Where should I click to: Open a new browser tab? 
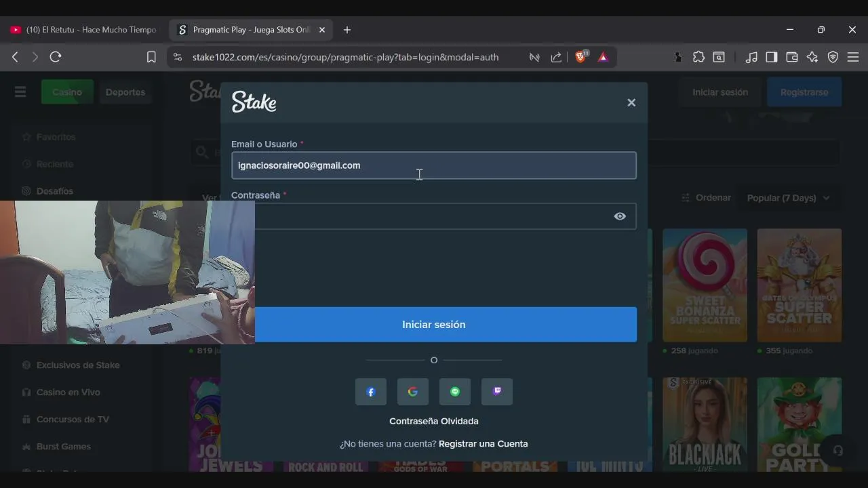tap(347, 30)
